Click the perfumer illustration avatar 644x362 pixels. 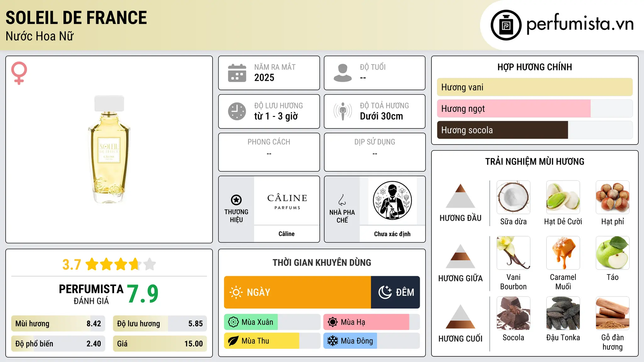coord(392,200)
